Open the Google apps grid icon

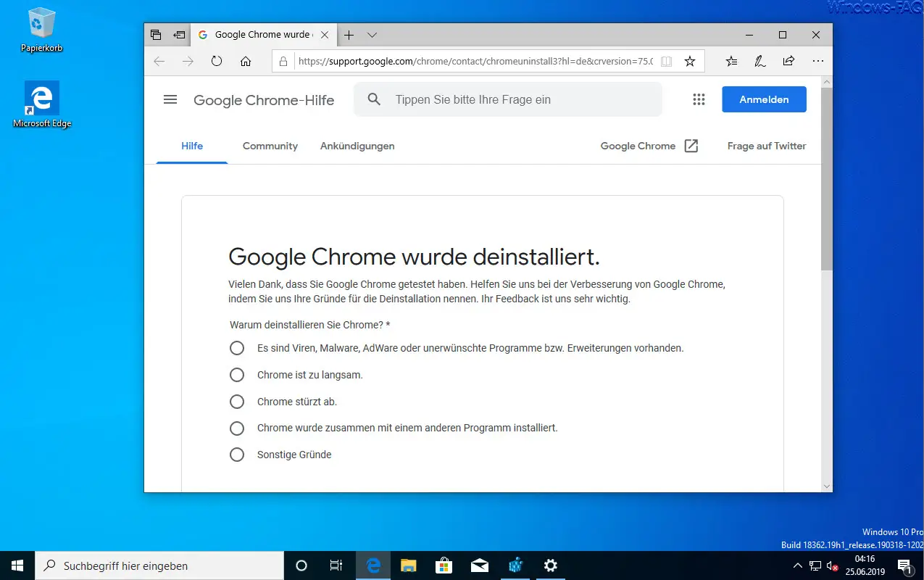(x=699, y=99)
